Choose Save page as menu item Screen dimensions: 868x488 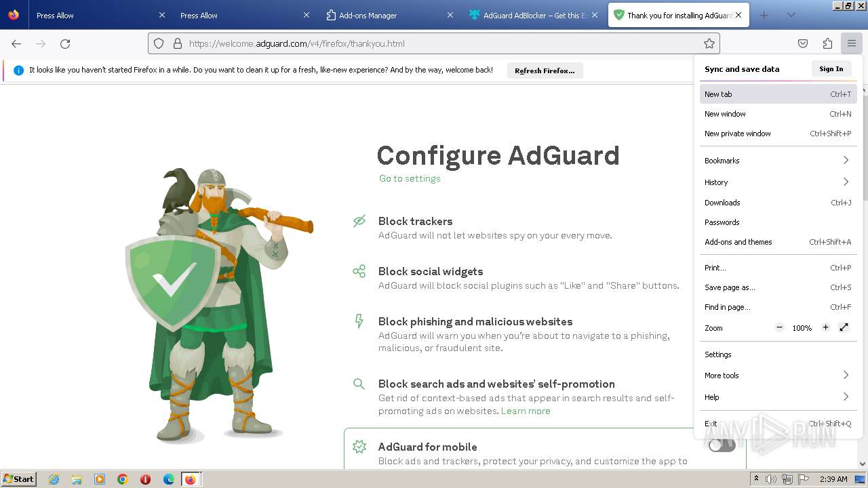point(778,287)
